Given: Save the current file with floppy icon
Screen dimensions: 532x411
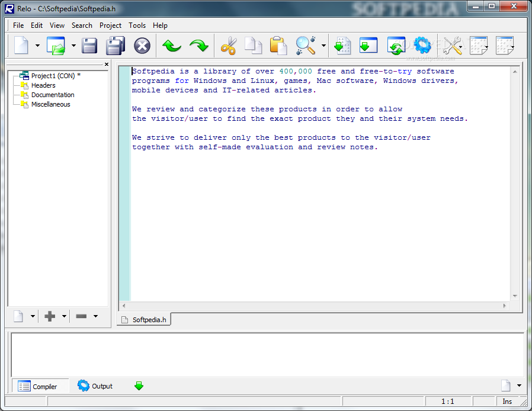Looking at the screenshot, I should [89, 46].
